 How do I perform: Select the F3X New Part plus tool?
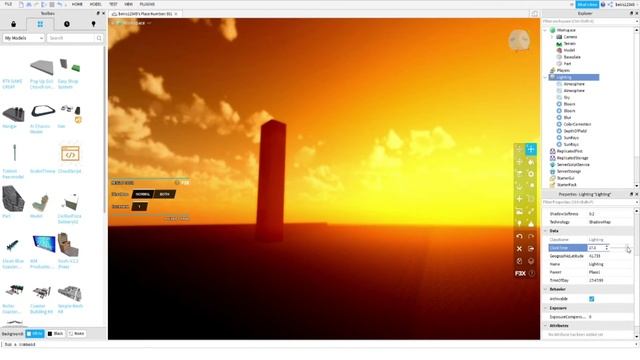coord(519,199)
